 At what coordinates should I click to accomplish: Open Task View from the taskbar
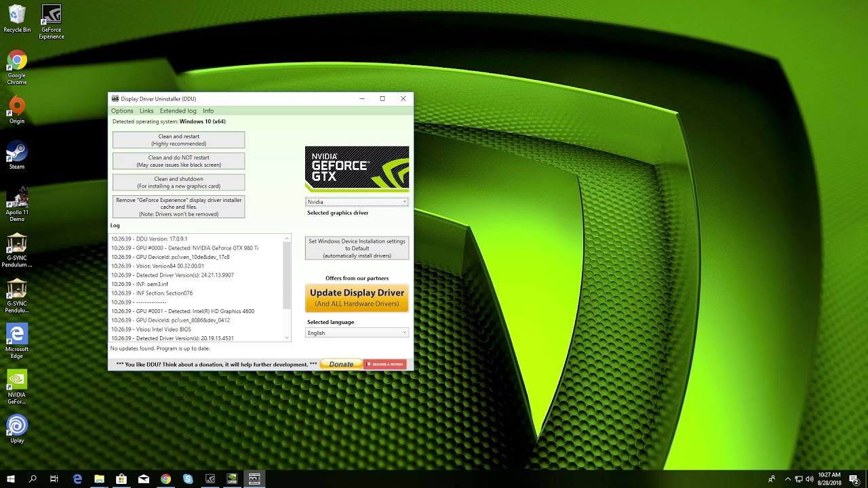tap(54, 479)
